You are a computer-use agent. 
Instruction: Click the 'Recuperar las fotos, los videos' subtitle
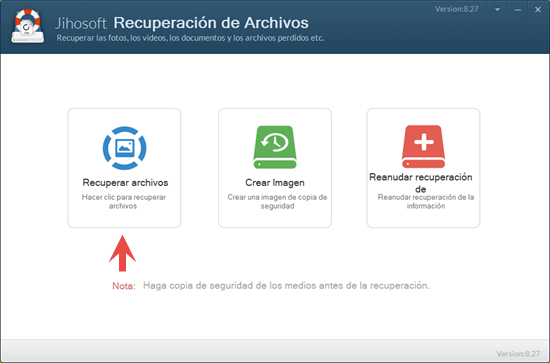(190, 38)
